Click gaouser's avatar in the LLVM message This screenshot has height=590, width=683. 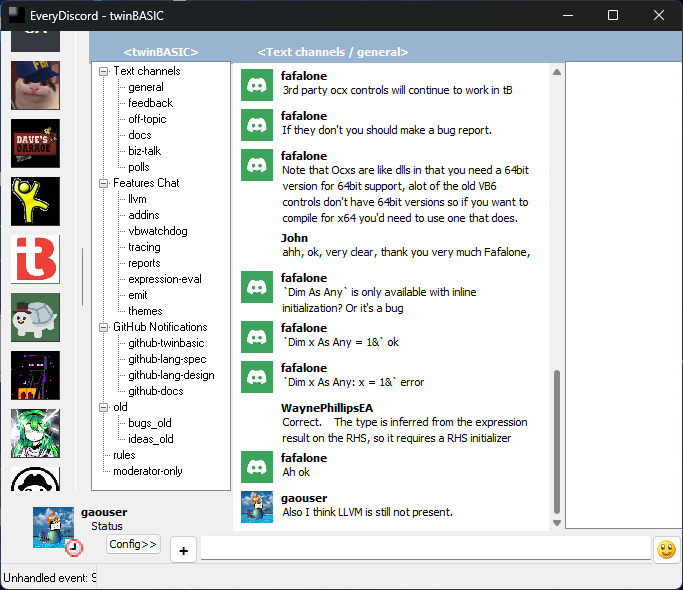pyautogui.click(x=257, y=507)
